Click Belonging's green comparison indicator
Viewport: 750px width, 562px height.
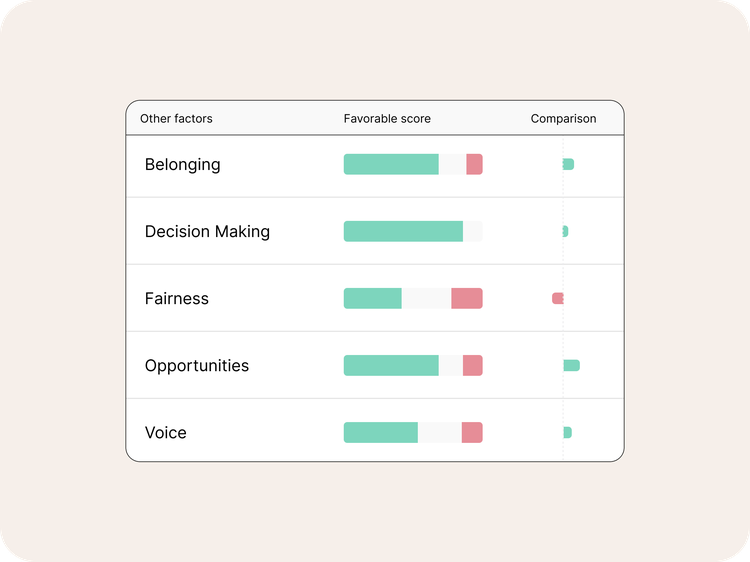coord(568,164)
